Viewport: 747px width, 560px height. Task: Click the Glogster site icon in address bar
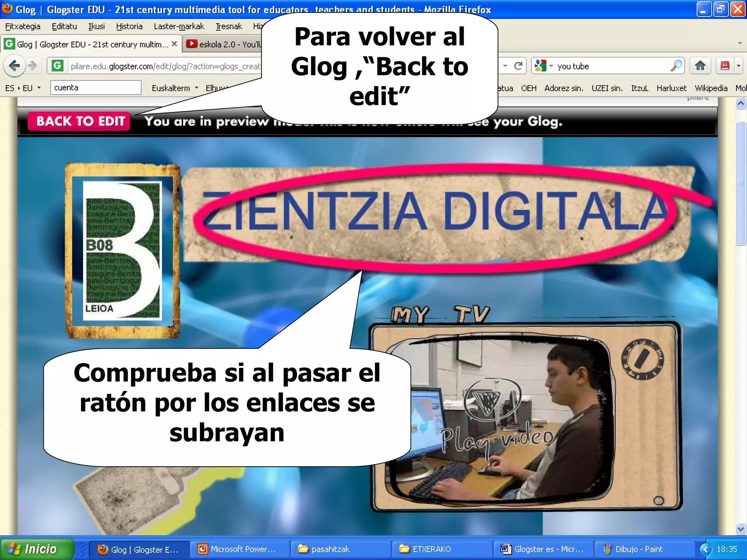pos(57,66)
